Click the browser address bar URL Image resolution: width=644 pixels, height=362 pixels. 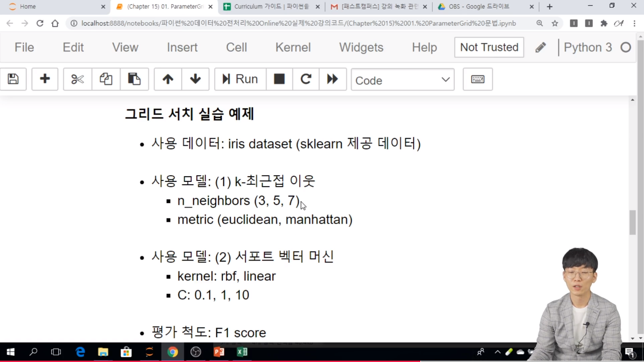(x=299, y=23)
